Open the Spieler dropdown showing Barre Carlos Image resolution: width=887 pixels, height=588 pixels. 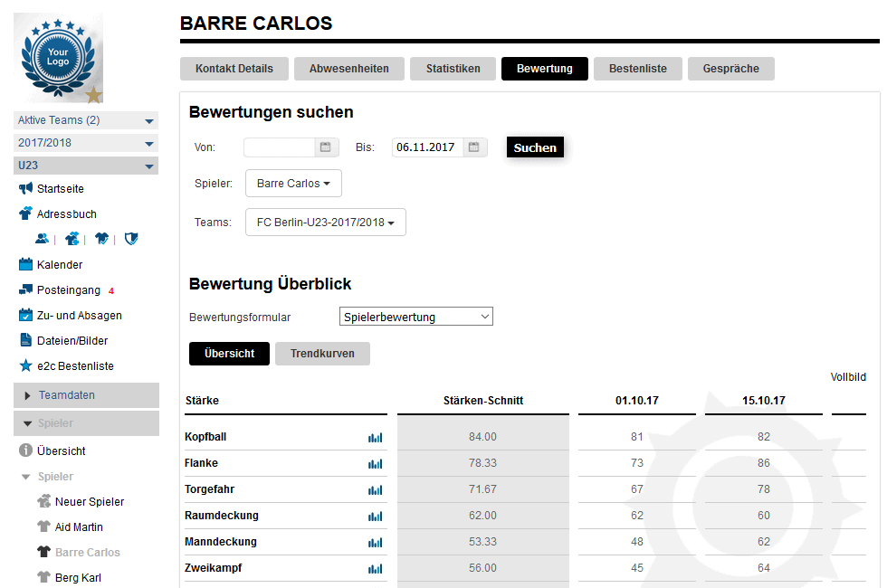tap(293, 183)
